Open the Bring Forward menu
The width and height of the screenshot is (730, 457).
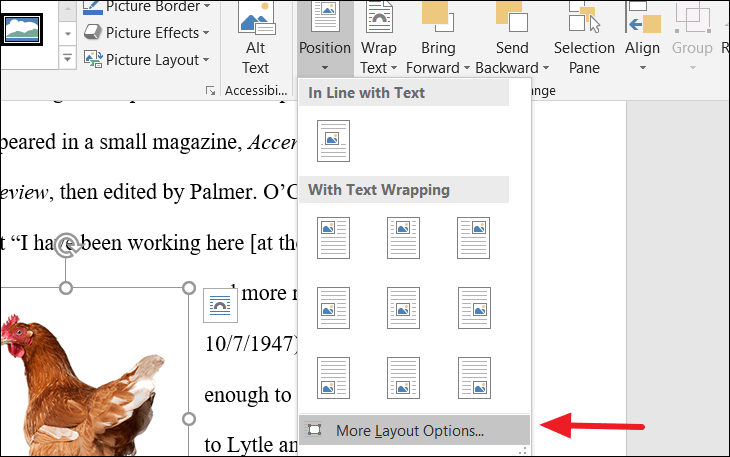click(438, 39)
